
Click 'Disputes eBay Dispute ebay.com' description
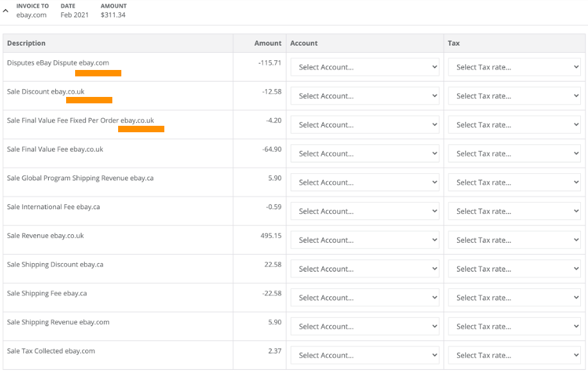point(58,63)
